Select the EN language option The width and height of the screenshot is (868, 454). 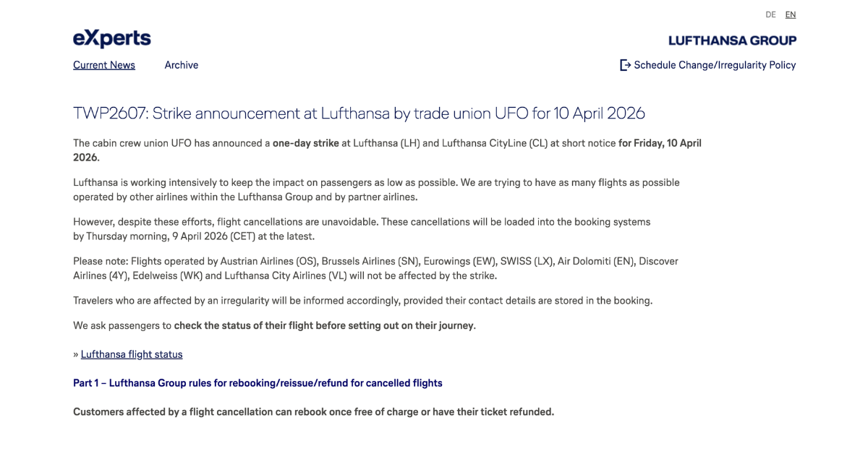click(791, 14)
